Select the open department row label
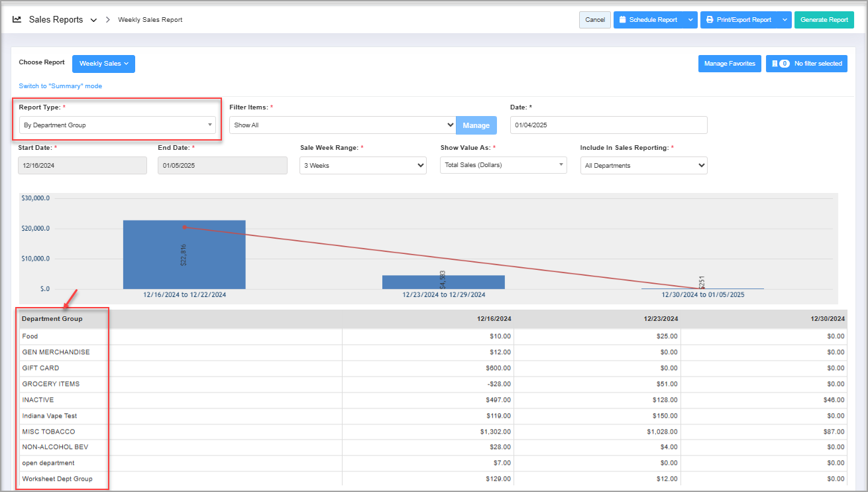The image size is (868, 492). [x=48, y=463]
